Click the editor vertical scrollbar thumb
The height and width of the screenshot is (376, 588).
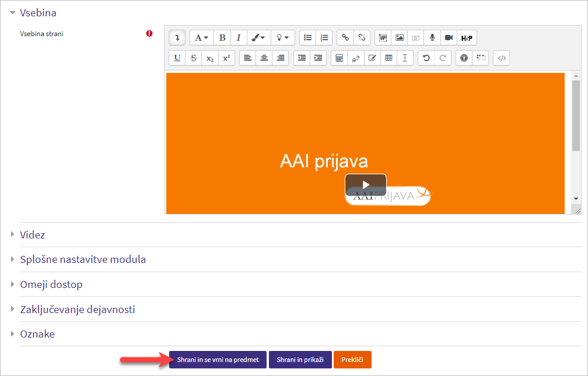click(x=576, y=115)
